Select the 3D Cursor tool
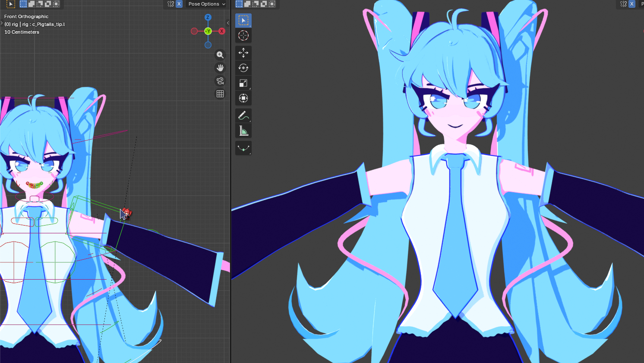This screenshot has width=644, height=363. (x=243, y=35)
